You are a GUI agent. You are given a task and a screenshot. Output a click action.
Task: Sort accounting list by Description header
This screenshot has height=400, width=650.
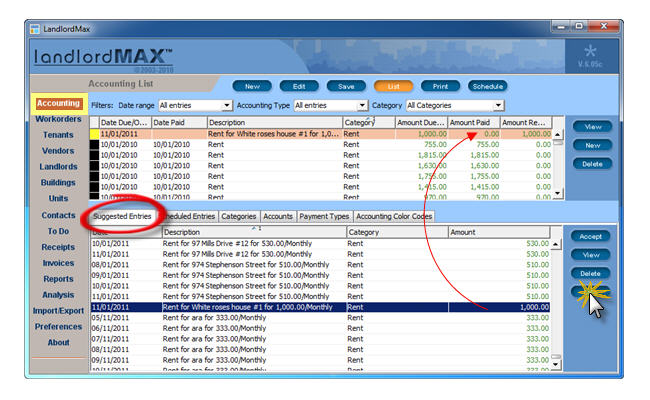pyautogui.click(x=275, y=123)
